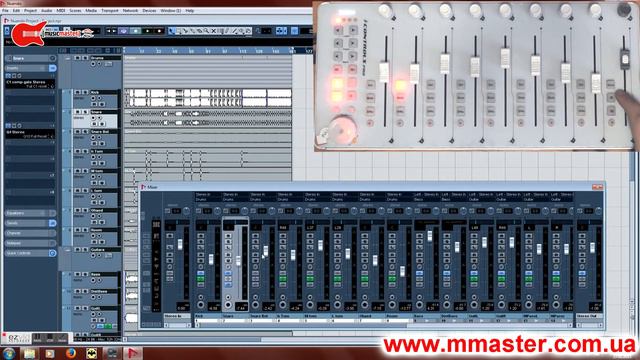Open the media player taskbar icon
The image size is (640, 360).
pyautogui.click(x=50, y=353)
